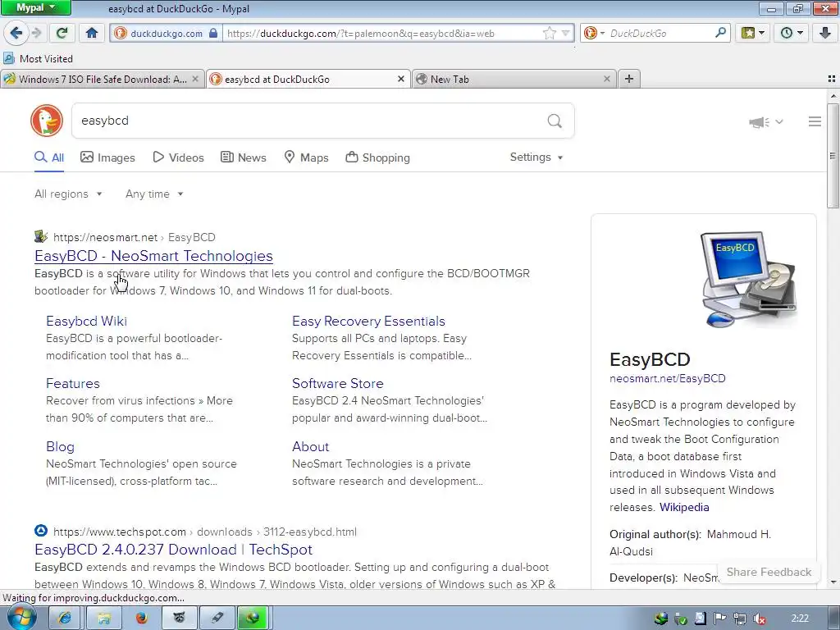Image resolution: width=840 pixels, height=630 pixels.
Task: Open the address bar history dropdown arrow
Action: (x=566, y=33)
